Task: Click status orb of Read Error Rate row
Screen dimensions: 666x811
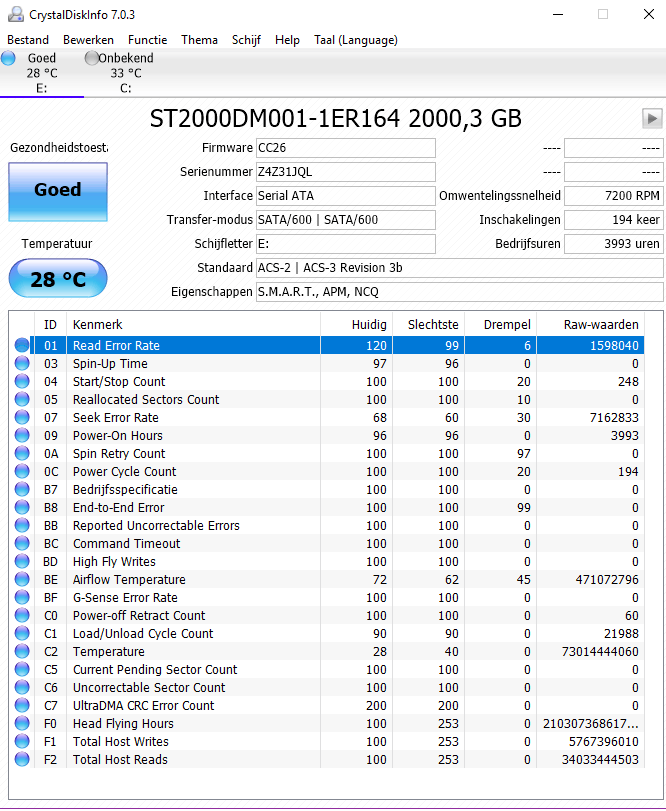Action: tap(22, 346)
